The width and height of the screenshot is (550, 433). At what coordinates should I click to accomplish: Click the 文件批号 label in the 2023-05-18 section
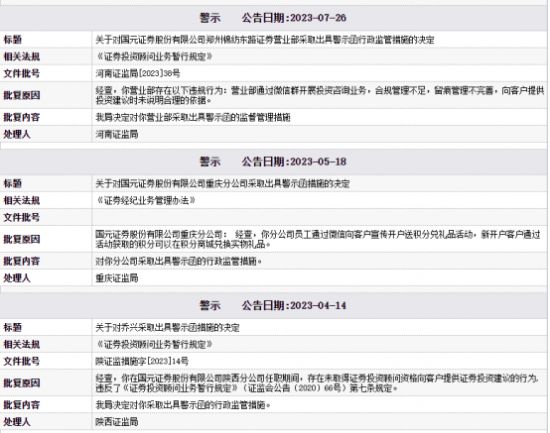click(x=21, y=217)
